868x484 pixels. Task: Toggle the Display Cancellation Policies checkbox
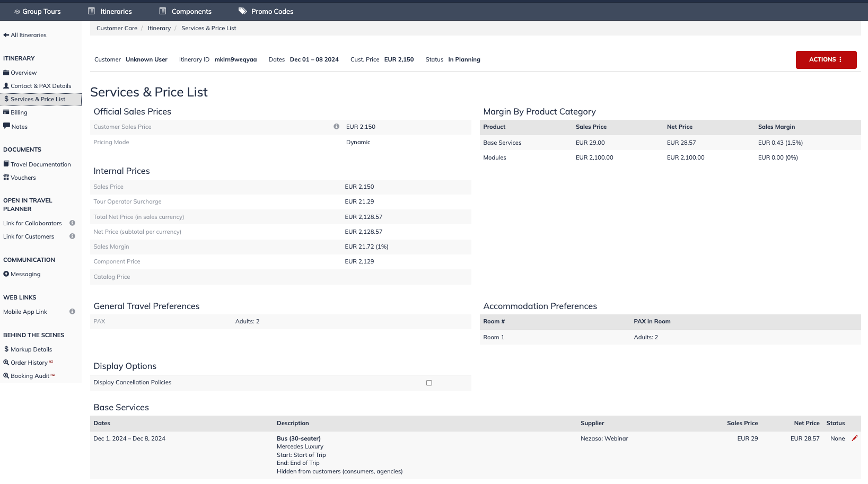coord(429,383)
